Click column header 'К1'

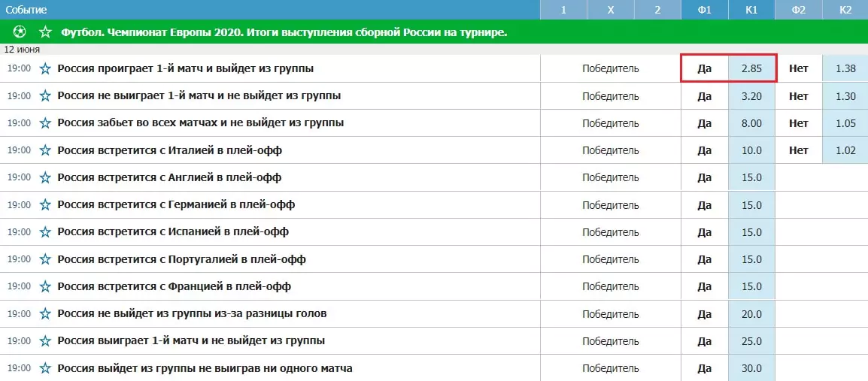[x=751, y=10]
